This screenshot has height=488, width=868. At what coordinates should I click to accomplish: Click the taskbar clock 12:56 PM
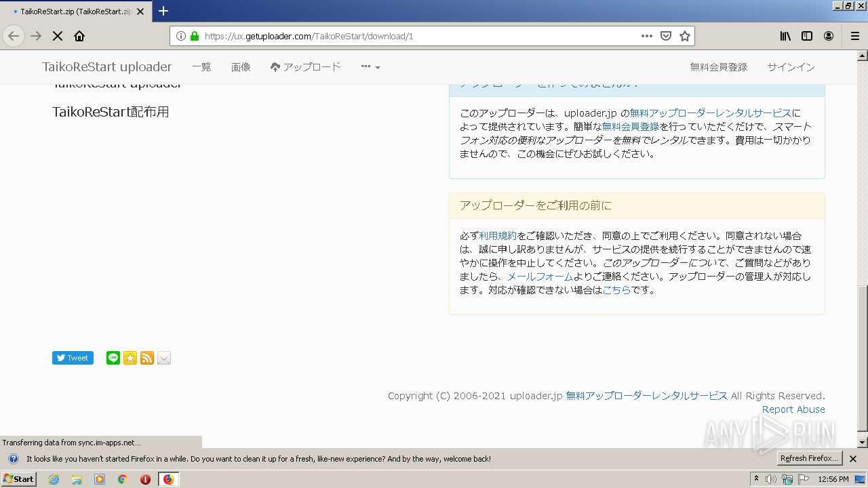pyautogui.click(x=833, y=479)
